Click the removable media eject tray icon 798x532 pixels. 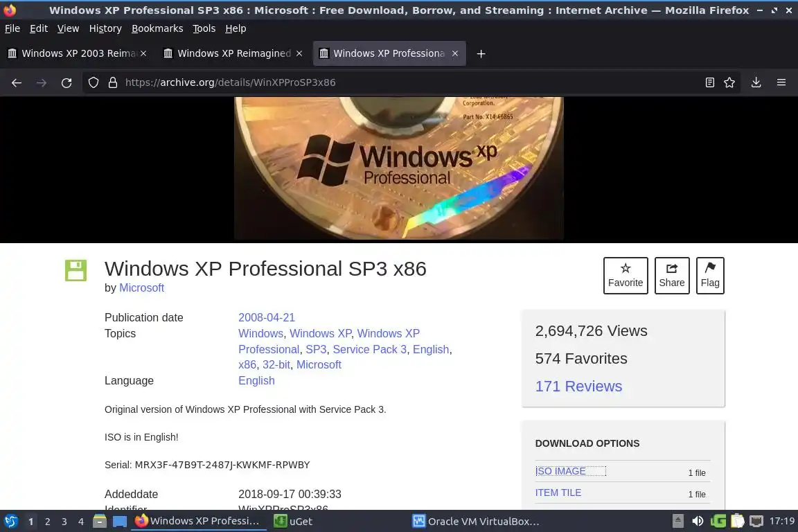(678, 522)
